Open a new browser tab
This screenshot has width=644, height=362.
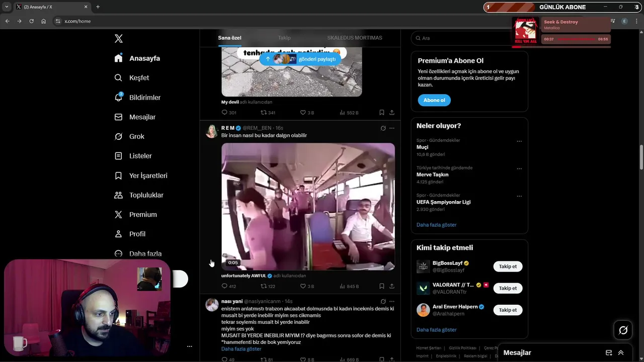point(98,7)
